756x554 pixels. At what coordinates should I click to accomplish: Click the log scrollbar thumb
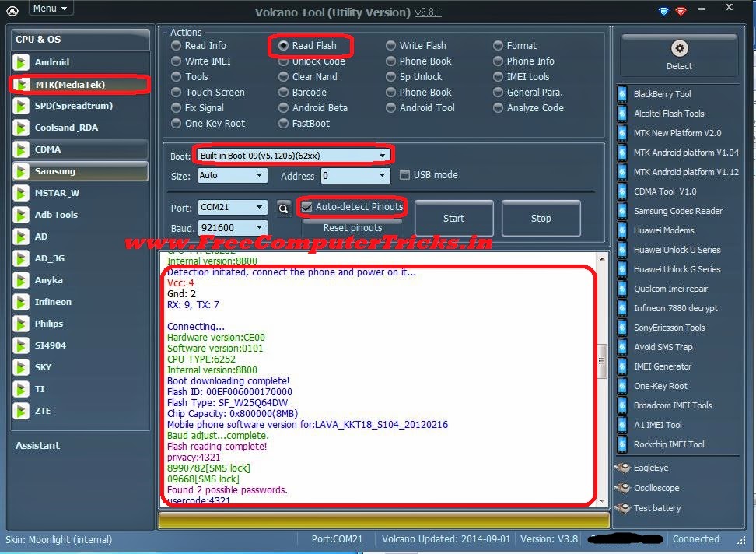tap(602, 361)
